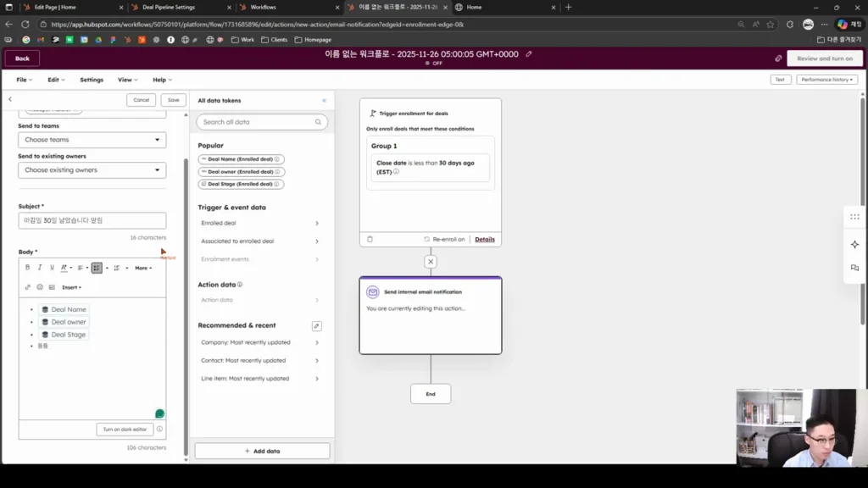
Task: Toggle numbered list formatting
Action: point(117,268)
